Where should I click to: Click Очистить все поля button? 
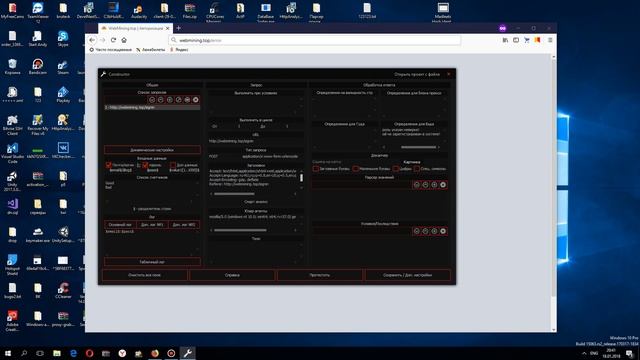coord(144,275)
